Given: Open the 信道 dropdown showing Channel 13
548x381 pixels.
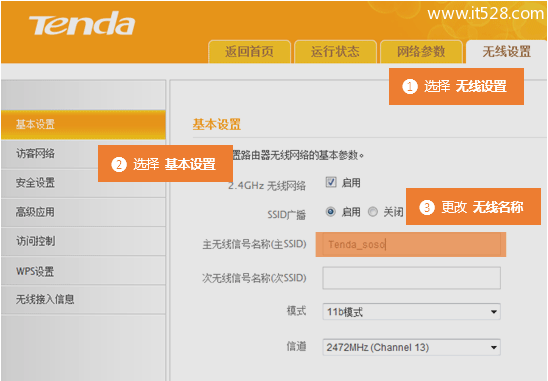Looking at the screenshot, I should [x=411, y=347].
